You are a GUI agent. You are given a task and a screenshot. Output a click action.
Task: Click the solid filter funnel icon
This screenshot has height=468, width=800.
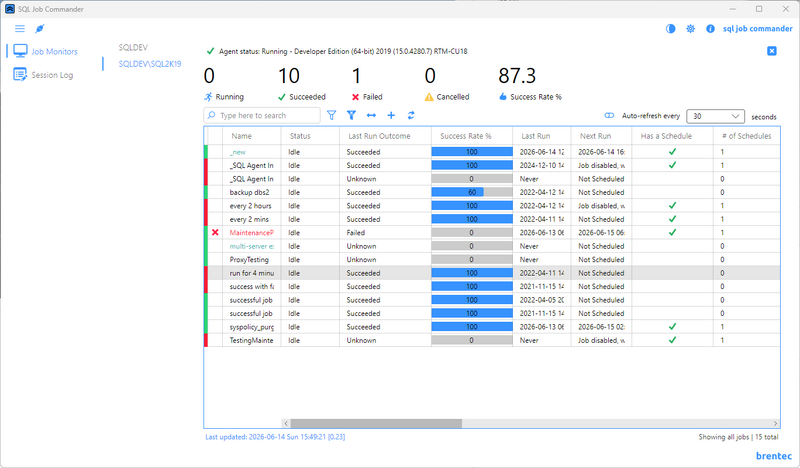(352, 115)
